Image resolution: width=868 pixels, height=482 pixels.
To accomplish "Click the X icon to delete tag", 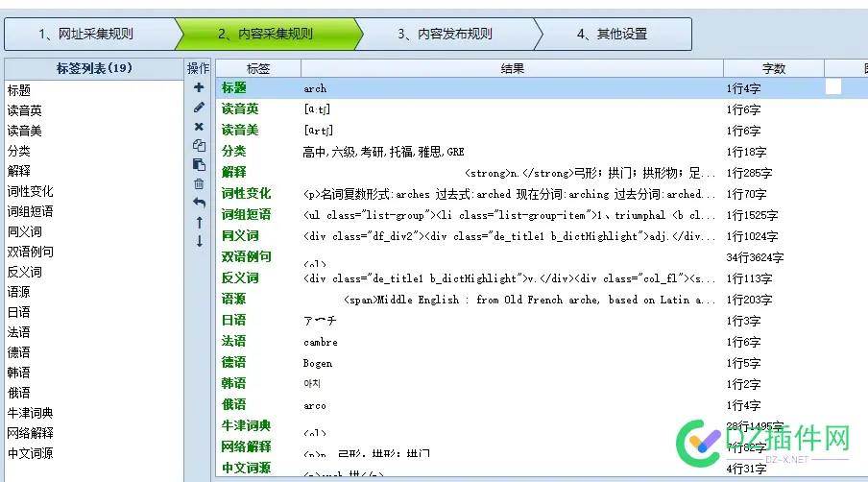I will pyautogui.click(x=199, y=127).
